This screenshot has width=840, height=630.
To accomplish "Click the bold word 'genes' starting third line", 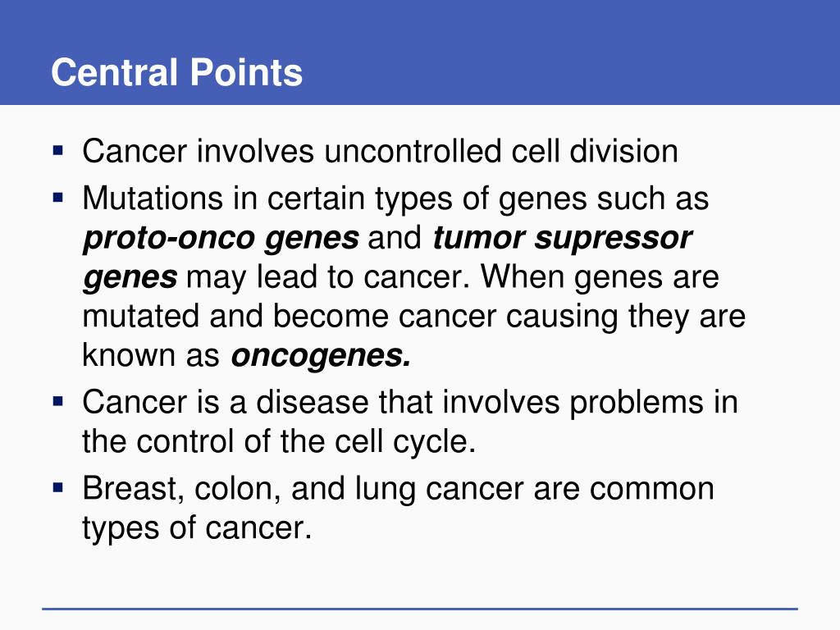I will coord(130,279).
